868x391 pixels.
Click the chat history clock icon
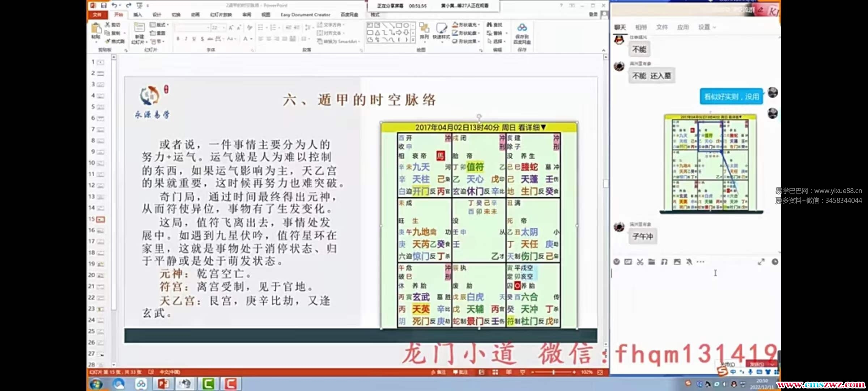click(x=775, y=262)
